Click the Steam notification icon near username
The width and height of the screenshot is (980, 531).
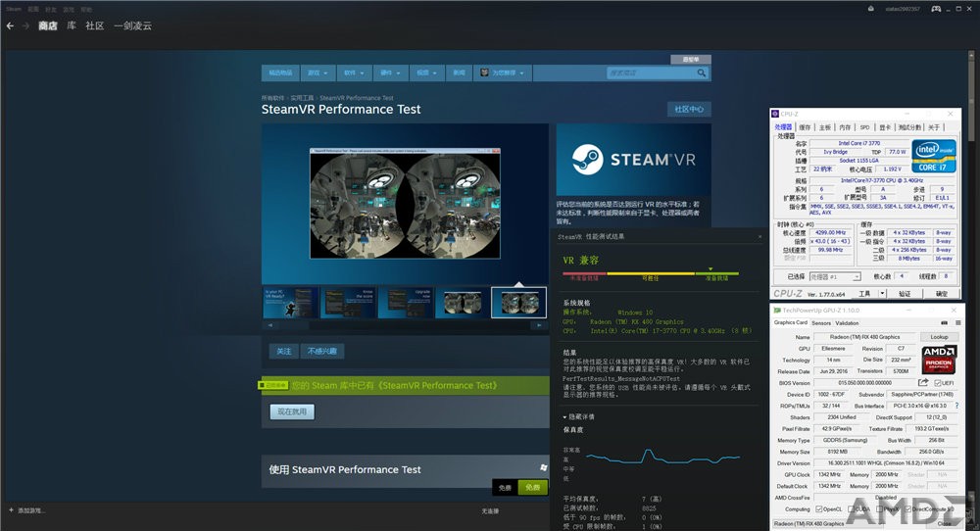870,9
